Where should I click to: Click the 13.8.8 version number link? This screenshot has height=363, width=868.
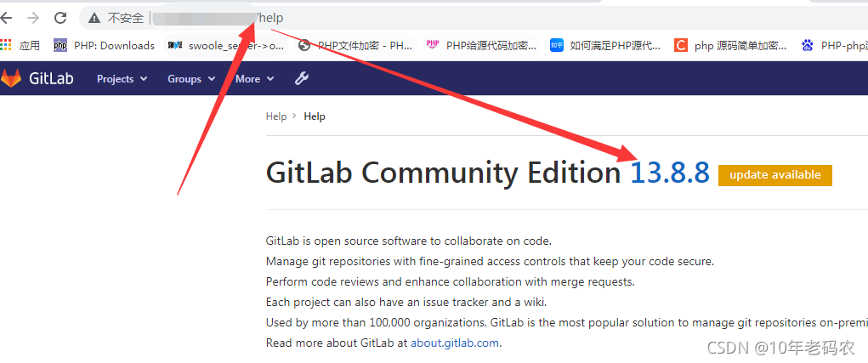point(670,173)
